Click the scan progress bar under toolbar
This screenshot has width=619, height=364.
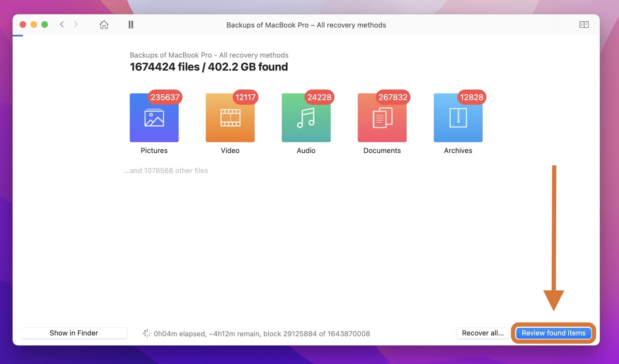pos(18,35)
